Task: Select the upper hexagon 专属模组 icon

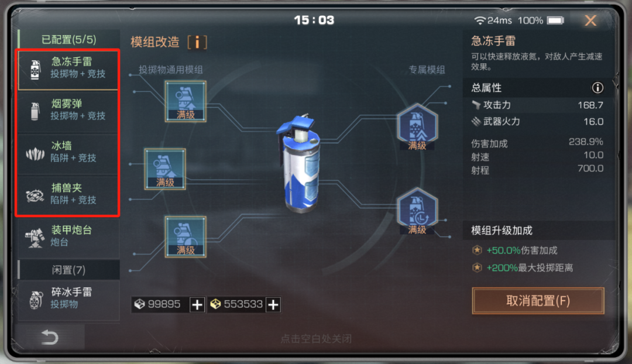Action: click(417, 126)
